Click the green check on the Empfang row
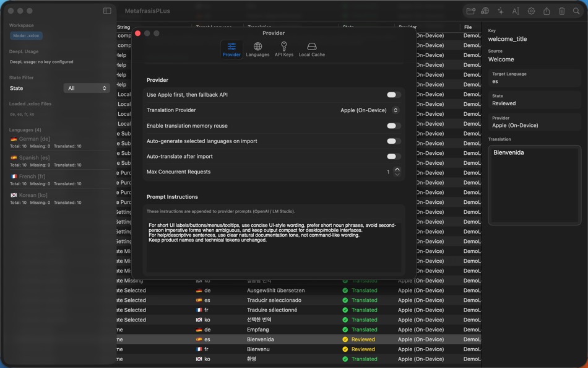The image size is (588, 368). click(345, 330)
